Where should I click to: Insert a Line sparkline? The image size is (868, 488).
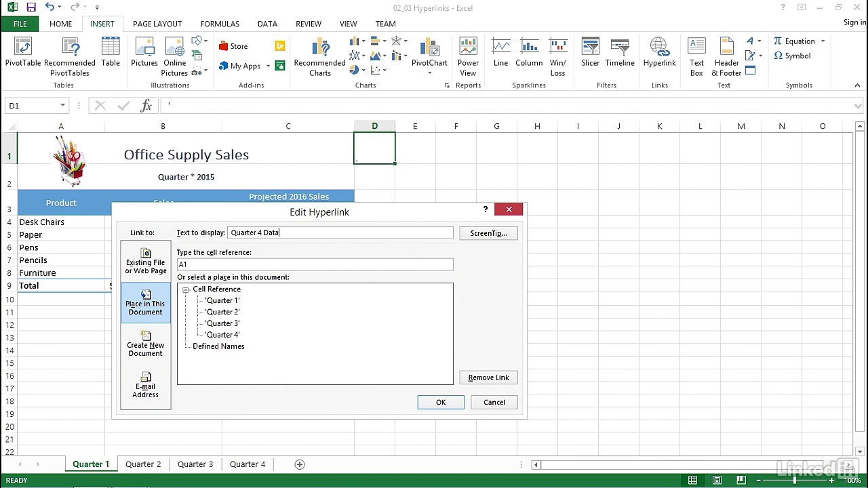coord(500,53)
